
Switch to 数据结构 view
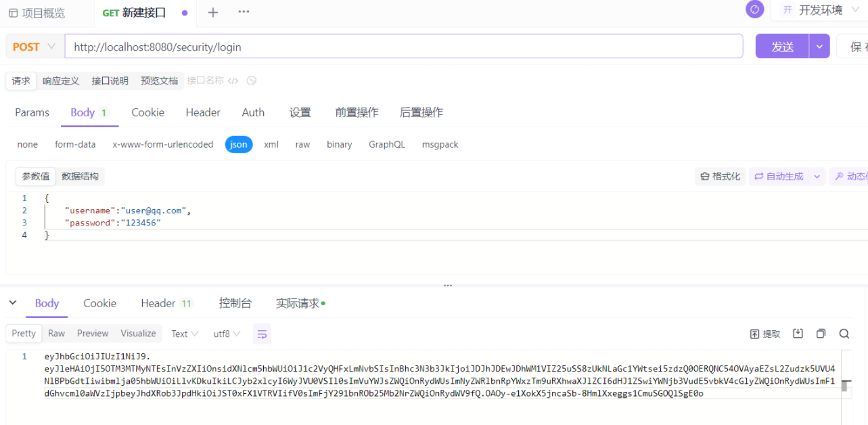[x=80, y=176]
